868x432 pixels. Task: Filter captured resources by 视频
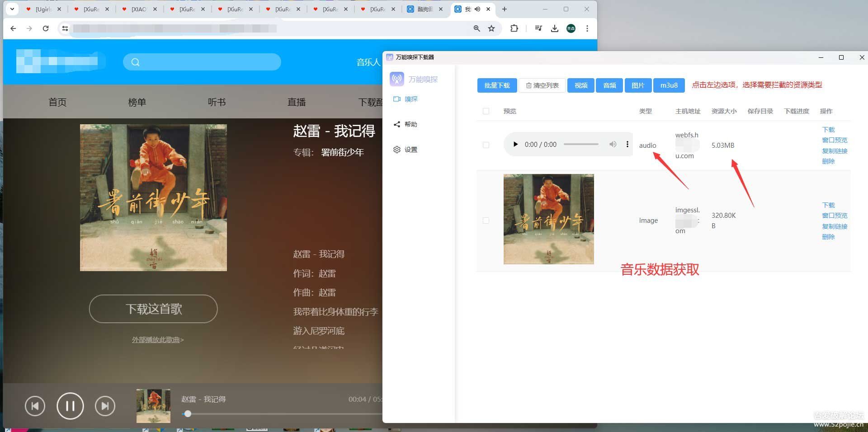coord(580,85)
